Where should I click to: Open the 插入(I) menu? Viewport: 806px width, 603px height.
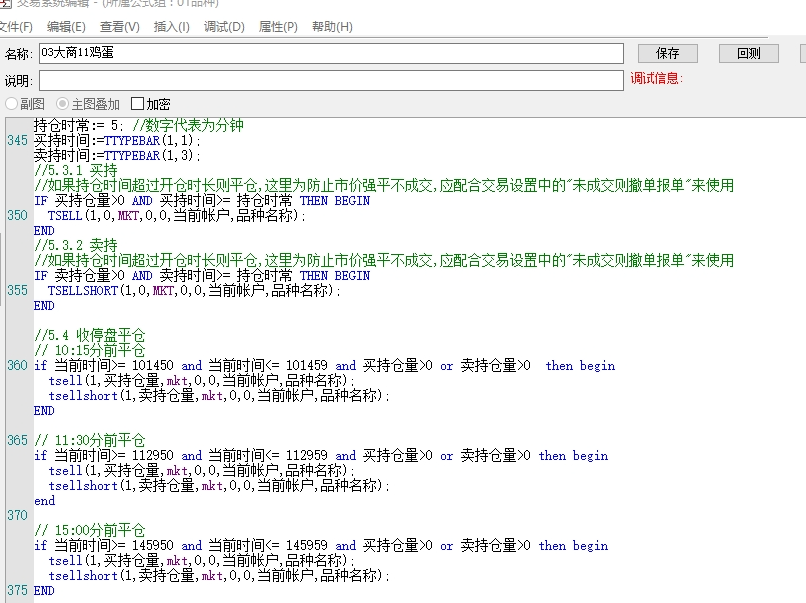pyautogui.click(x=171, y=27)
